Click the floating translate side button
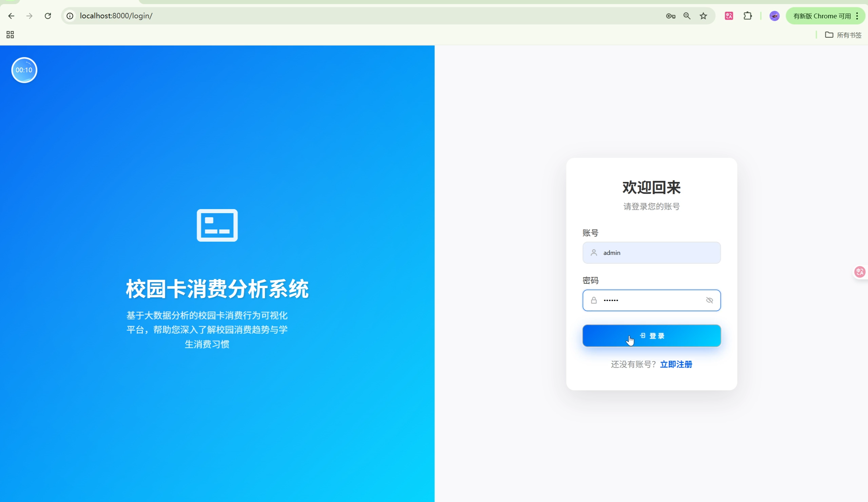The height and width of the screenshot is (502, 868). coord(860,272)
